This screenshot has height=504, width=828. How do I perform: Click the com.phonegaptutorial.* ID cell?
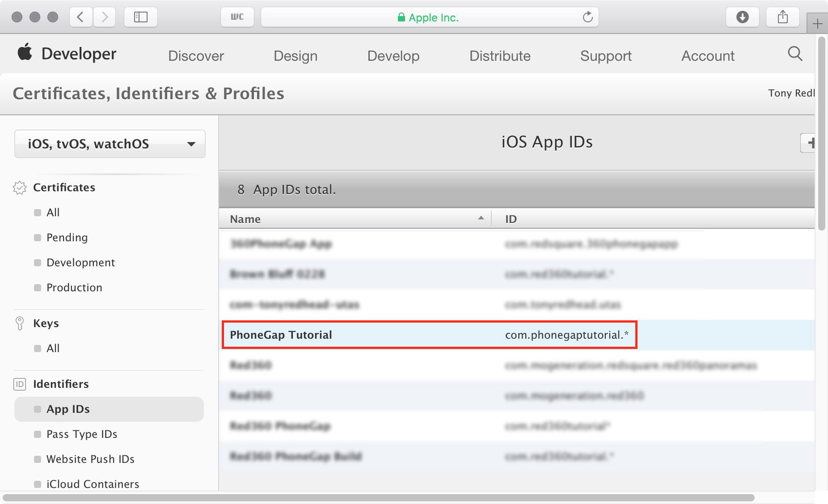pos(567,335)
